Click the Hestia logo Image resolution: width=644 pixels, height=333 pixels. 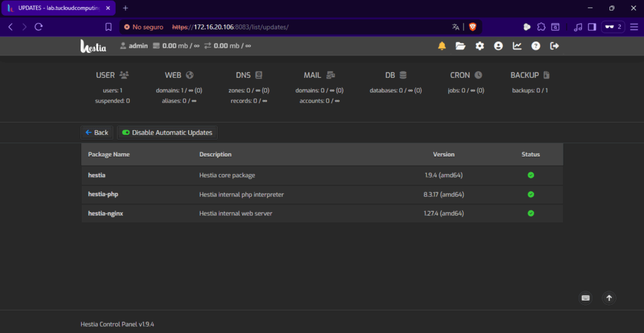point(93,46)
